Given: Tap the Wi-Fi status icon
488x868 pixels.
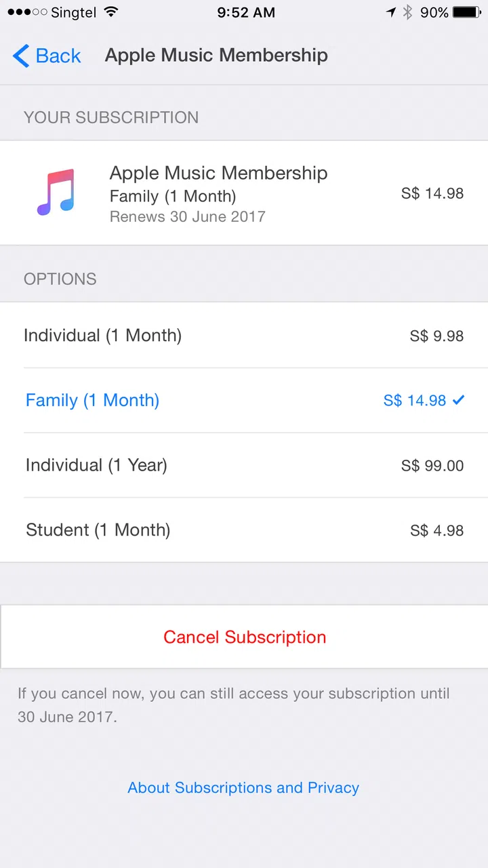Looking at the screenshot, I should (x=111, y=12).
